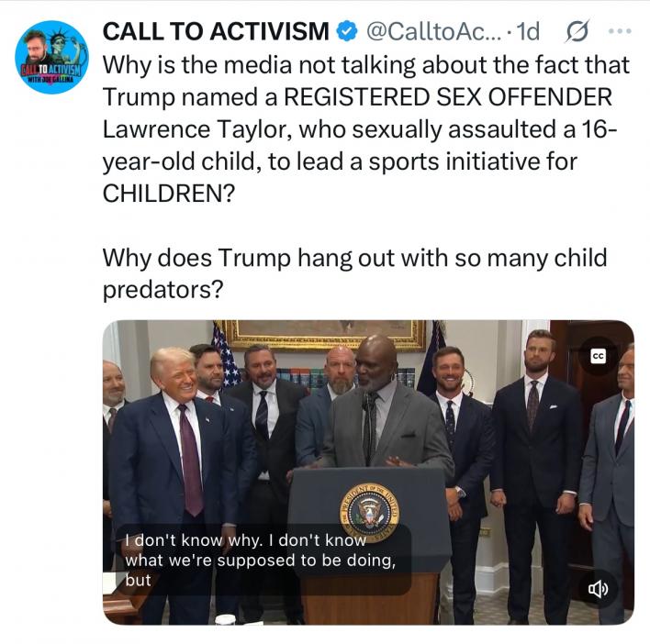Unmute the video using speaker icon
Image resolution: width=650 pixels, height=644 pixels.
pos(599,589)
